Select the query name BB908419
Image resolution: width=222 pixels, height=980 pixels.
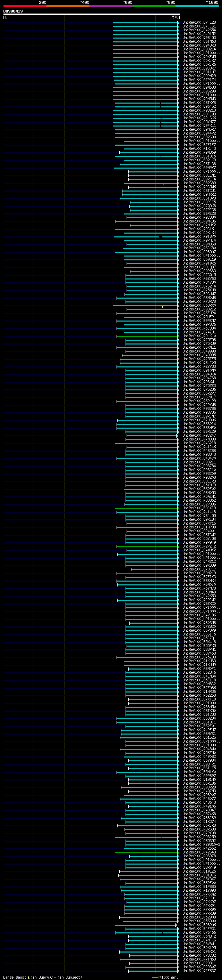pyautogui.click(x=13, y=11)
